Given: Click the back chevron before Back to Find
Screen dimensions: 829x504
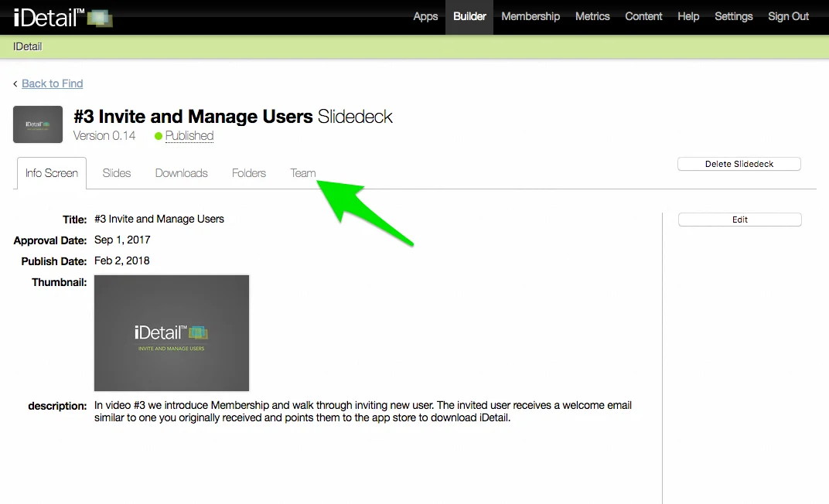Looking at the screenshot, I should tap(15, 83).
